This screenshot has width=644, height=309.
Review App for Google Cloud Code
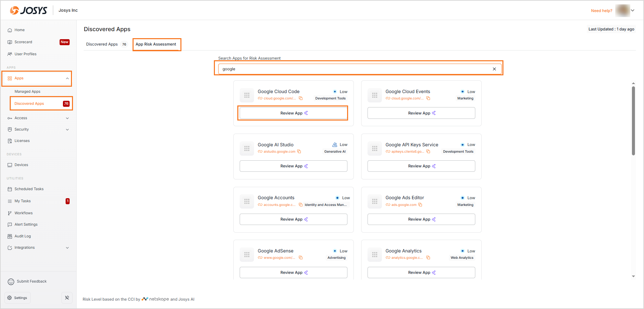tap(293, 113)
